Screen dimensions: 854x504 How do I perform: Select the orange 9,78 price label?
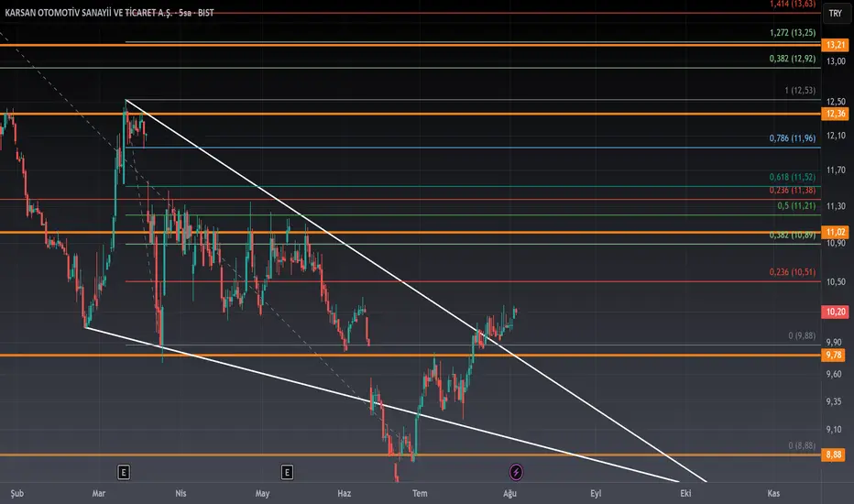pos(834,355)
